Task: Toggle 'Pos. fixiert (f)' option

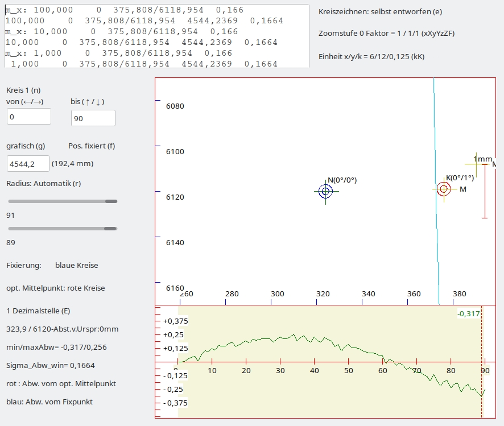Action: click(x=92, y=146)
